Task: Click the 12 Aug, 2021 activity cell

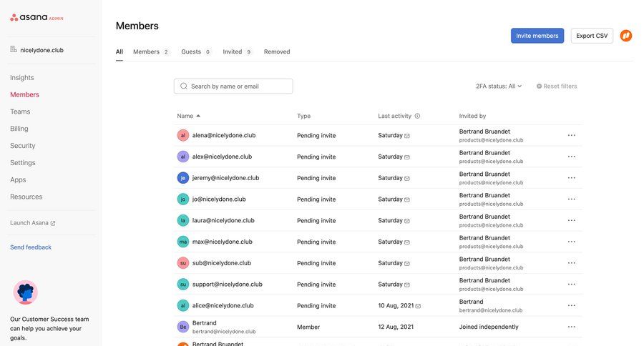Action: coord(396,327)
